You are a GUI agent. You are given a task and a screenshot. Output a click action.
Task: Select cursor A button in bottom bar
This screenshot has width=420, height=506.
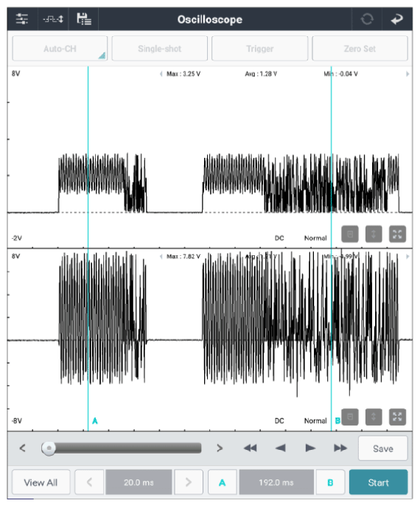pos(223,482)
